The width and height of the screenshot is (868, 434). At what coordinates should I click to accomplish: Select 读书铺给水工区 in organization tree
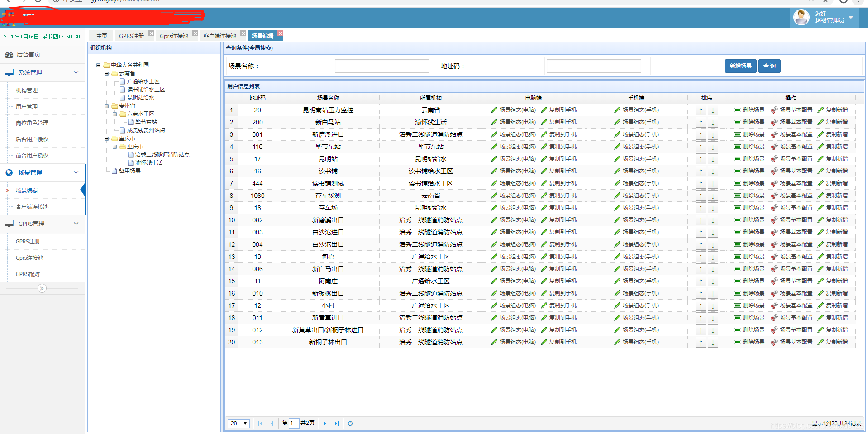[146, 90]
